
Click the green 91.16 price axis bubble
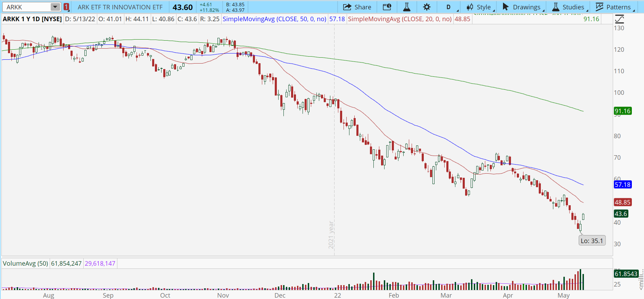click(622, 111)
